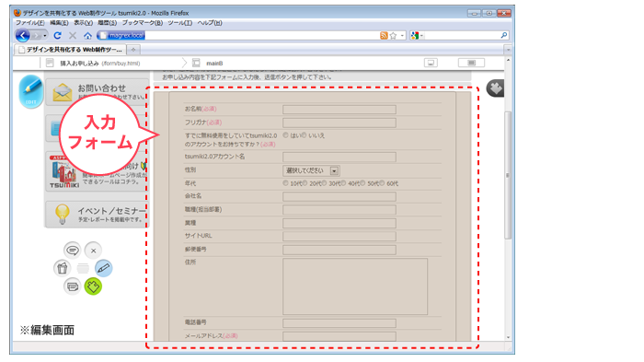Click the page vertical scrollbar thumb
This screenshot has height=362, width=644.
[x=508, y=175]
